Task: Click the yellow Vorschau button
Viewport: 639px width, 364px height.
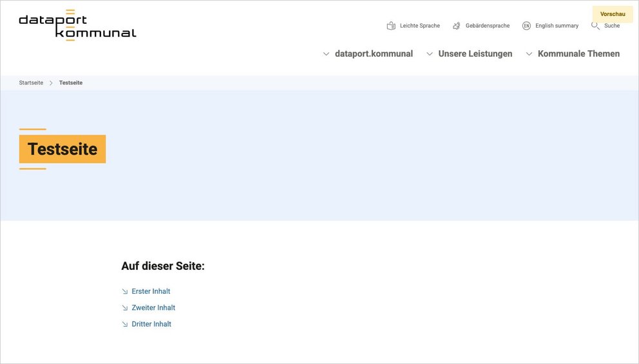Action: coord(613,14)
